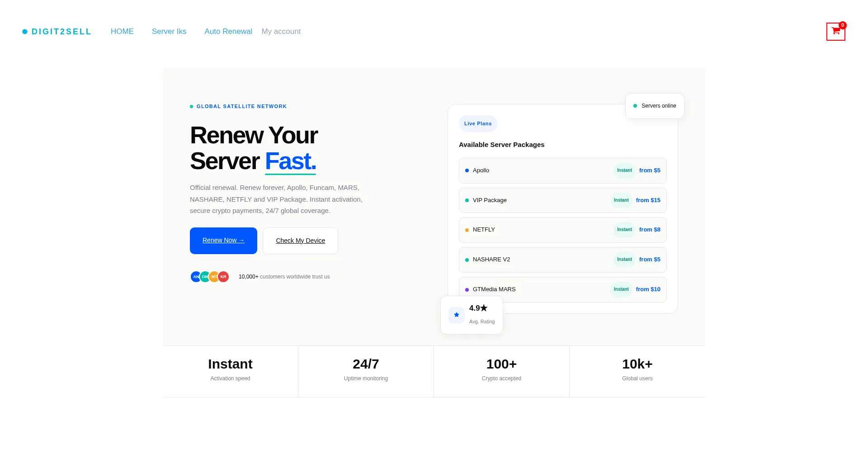Click 'Available Server Packages' heading
868x449 pixels.
pyautogui.click(x=501, y=145)
